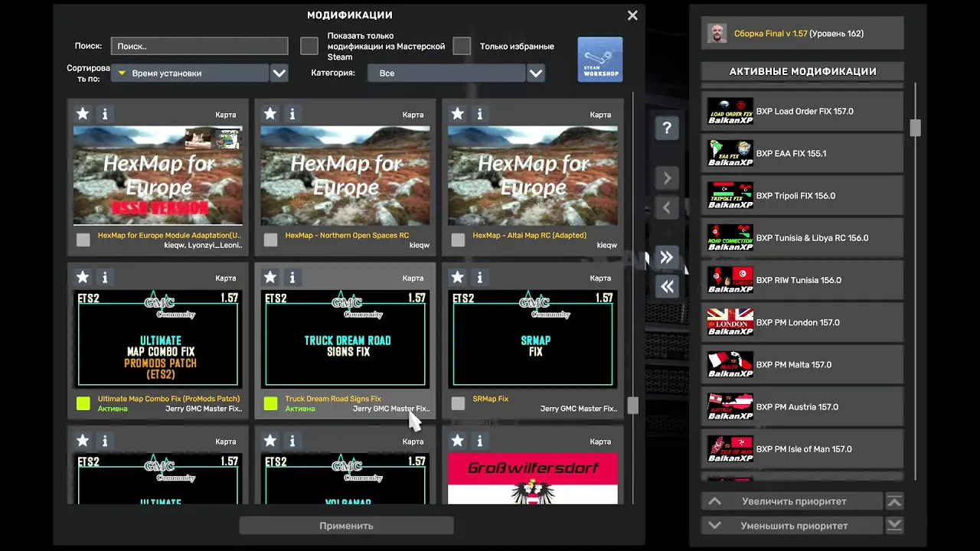The image size is (980, 551).
Task: Close the Модификации window
Action: 632,15
